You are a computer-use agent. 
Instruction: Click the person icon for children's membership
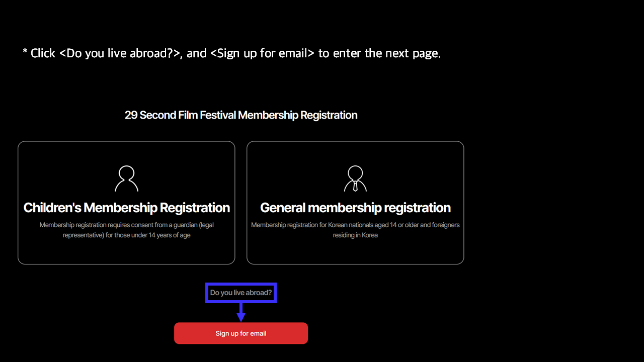(x=126, y=178)
